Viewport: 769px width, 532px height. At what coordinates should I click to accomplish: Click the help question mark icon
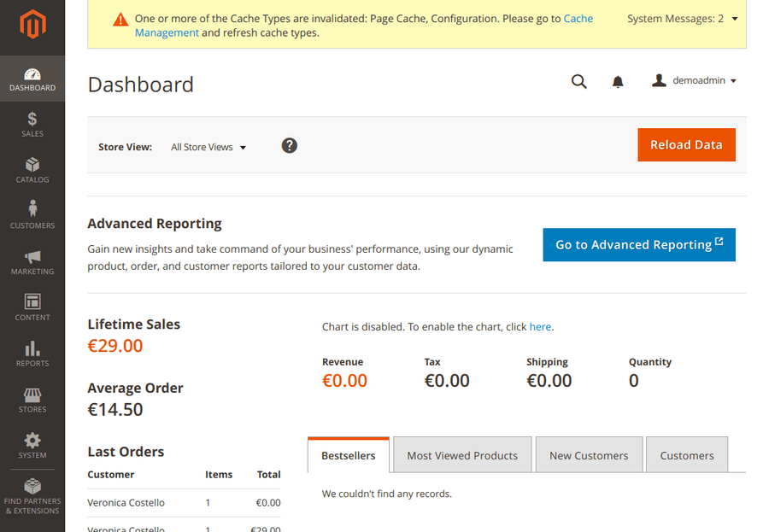290,146
